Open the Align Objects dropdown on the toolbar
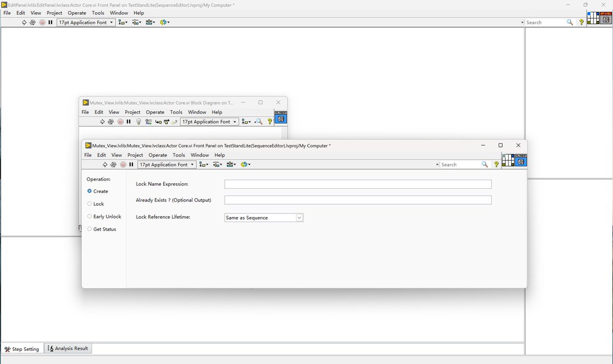This screenshot has height=364, width=613. tap(202, 164)
